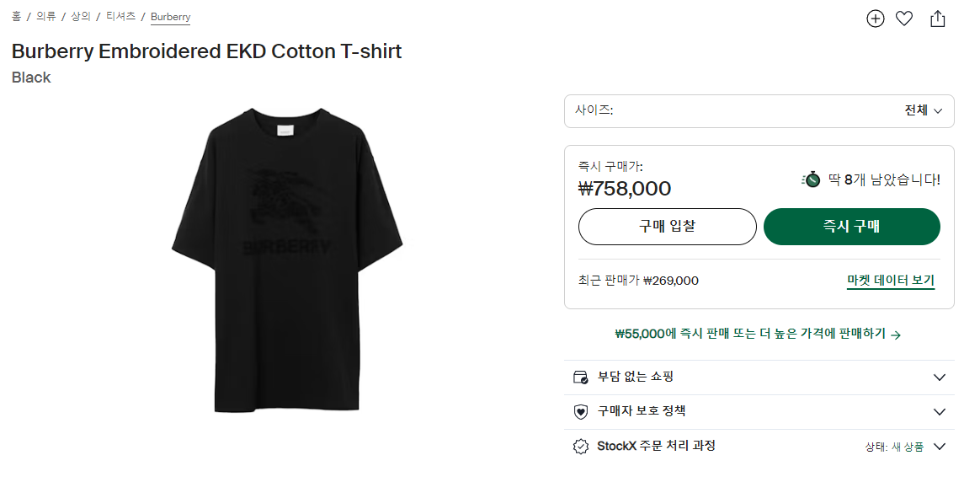Click the black Burberry T-shirt product image
This screenshot has width=980, height=482.
(x=285, y=260)
